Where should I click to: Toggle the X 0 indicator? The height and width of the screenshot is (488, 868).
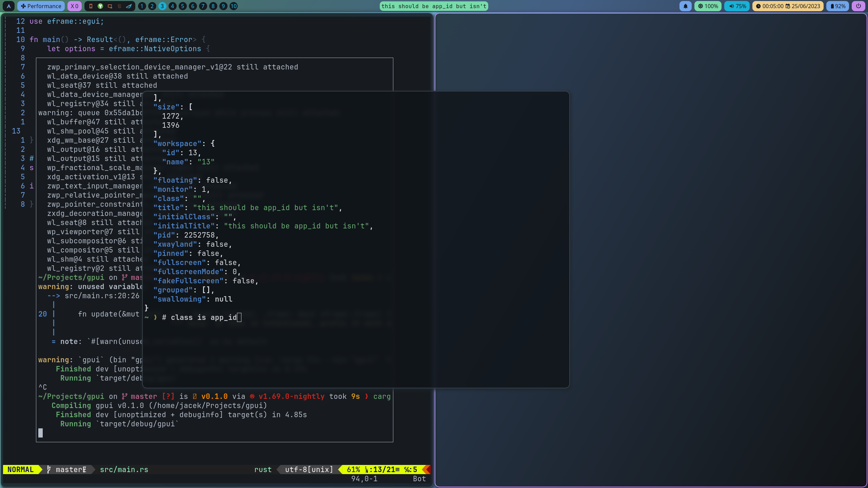(74, 6)
